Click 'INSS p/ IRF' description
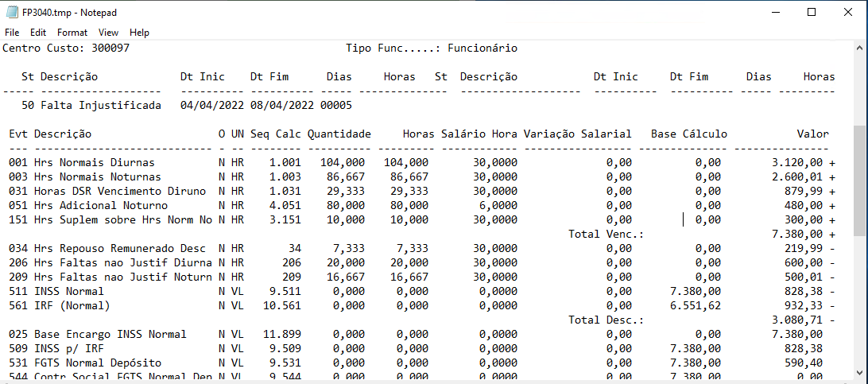868x384 pixels. click(x=68, y=348)
